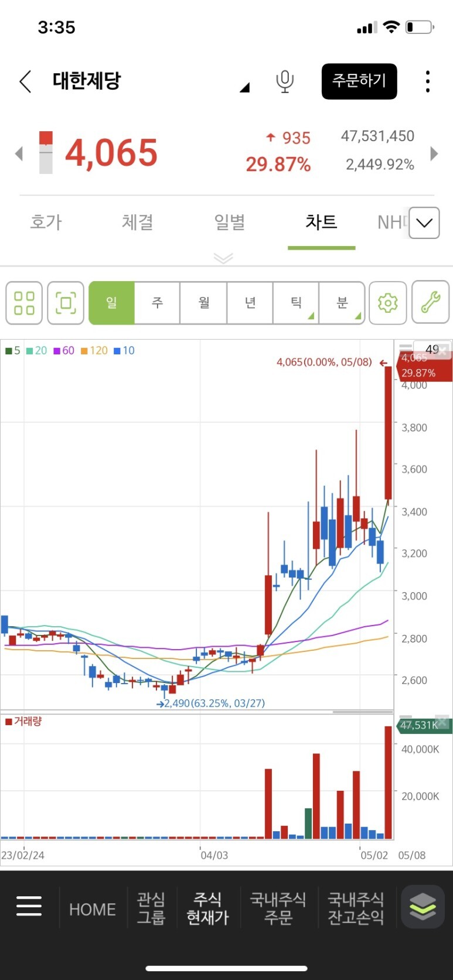Open the 분 minute interval dropdown
Screen dimensions: 453x980
coord(342,303)
